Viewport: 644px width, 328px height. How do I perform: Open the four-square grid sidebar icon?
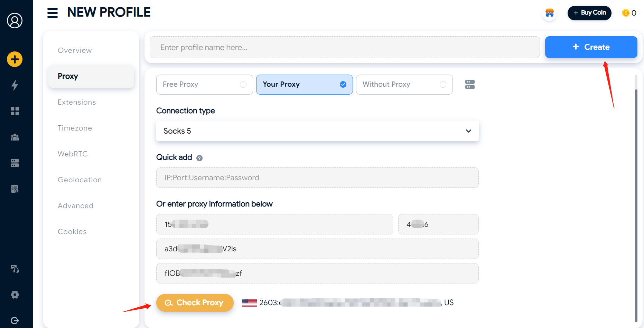(x=15, y=111)
